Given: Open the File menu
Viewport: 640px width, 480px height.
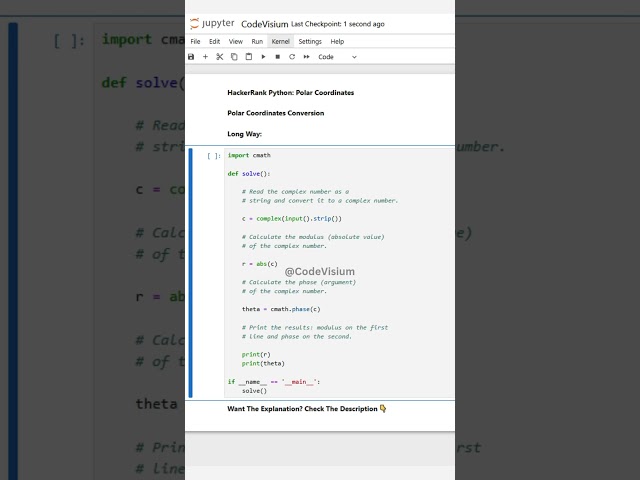Looking at the screenshot, I should [x=196, y=41].
